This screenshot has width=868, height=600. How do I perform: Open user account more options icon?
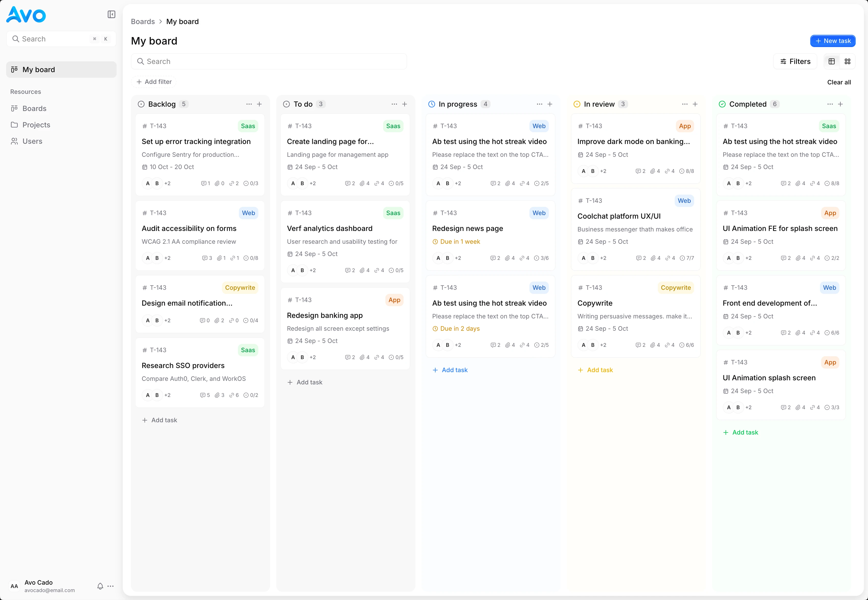point(110,586)
